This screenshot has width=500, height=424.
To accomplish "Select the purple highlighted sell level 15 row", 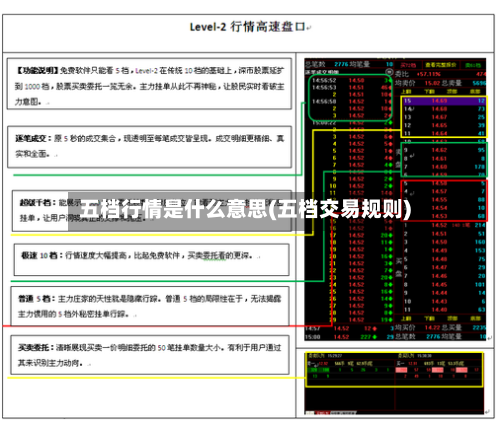I will click(x=444, y=101).
